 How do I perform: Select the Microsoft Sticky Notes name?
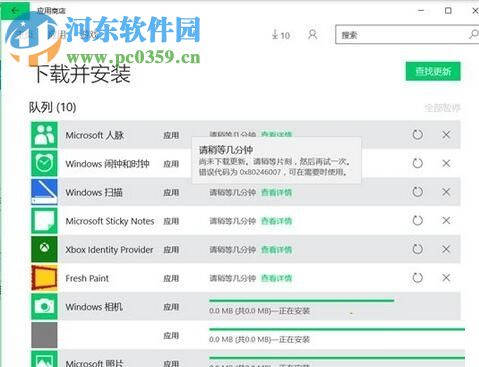pos(110,221)
